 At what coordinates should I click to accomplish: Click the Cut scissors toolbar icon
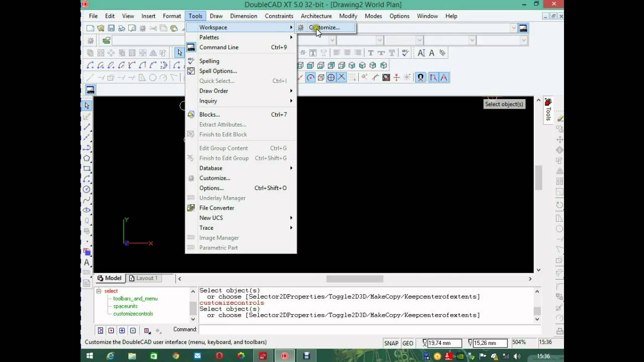[153, 28]
